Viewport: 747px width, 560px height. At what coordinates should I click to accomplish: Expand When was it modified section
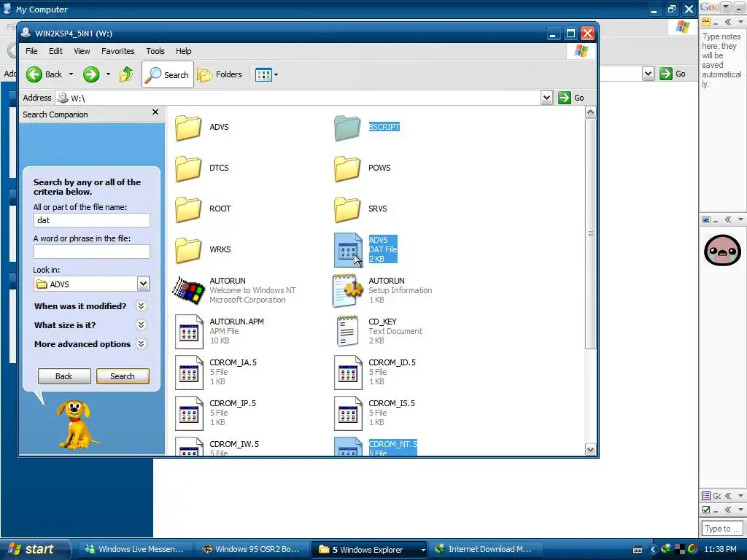click(141, 306)
